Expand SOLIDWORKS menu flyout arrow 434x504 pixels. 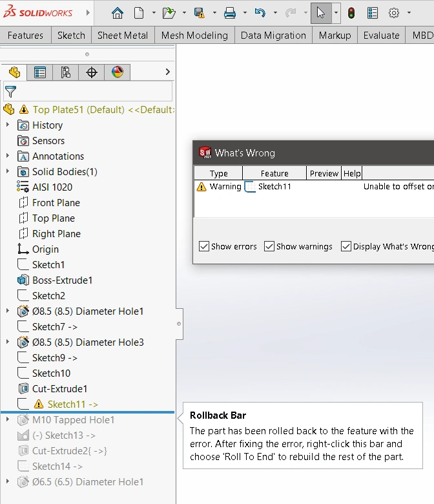coord(88,13)
